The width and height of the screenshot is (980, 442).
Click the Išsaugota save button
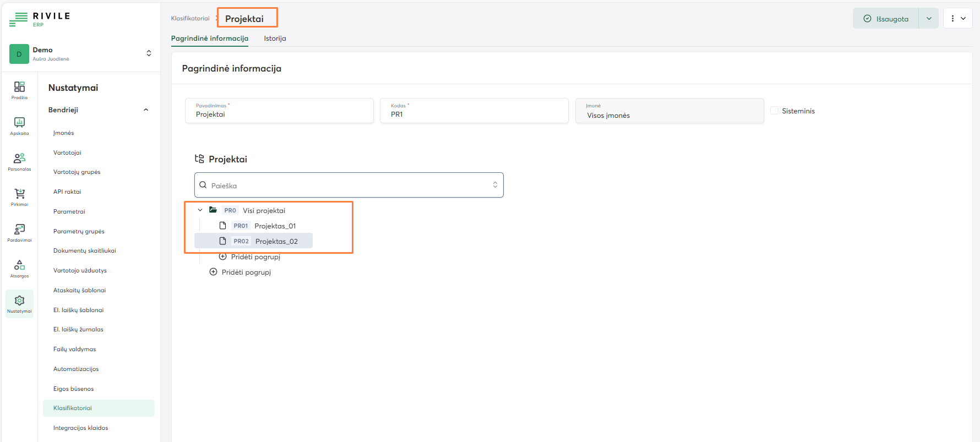886,19
